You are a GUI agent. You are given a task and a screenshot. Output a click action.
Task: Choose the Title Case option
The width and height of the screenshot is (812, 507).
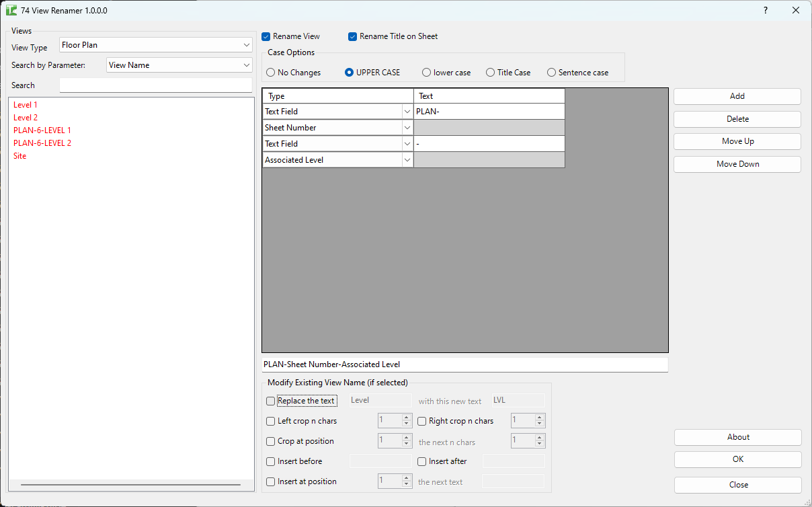point(489,72)
